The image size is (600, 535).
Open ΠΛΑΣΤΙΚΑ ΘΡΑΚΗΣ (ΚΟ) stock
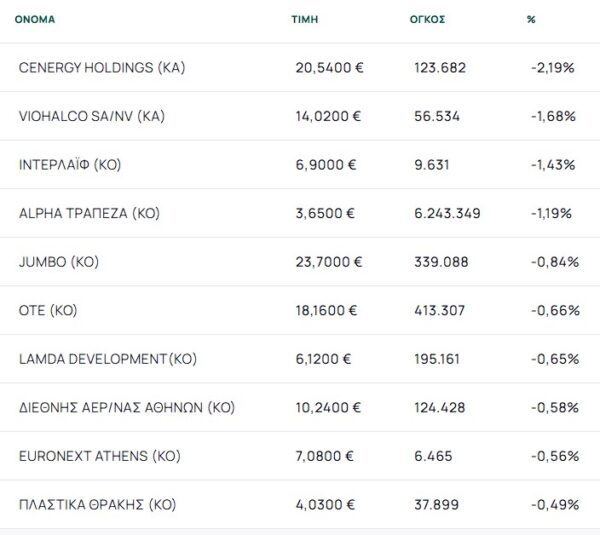[x=97, y=504]
